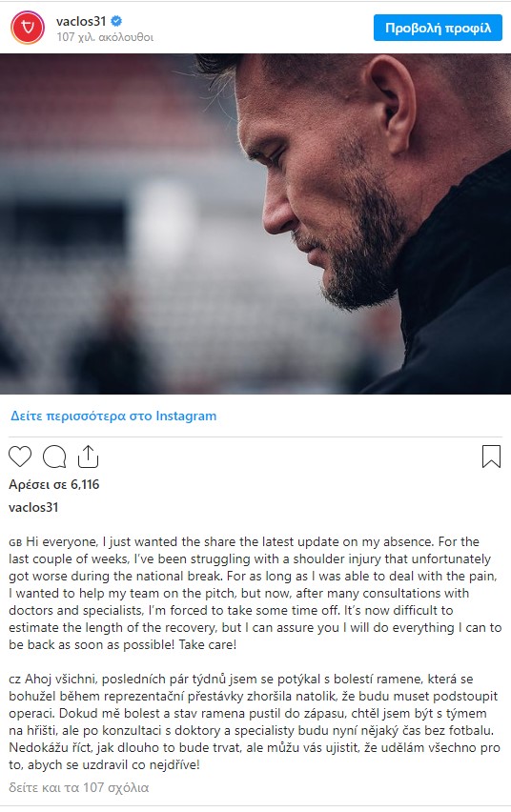The height and width of the screenshot is (812, 511).
Task: Save post with the bookmark icon
Action: pyautogui.click(x=491, y=457)
